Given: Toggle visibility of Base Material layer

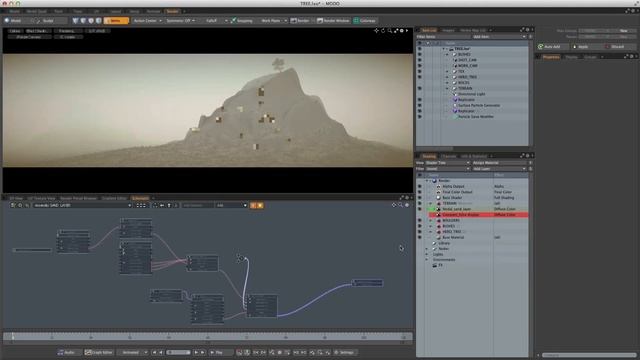Looking at the screenshot, I should click(x=419, y=237).
